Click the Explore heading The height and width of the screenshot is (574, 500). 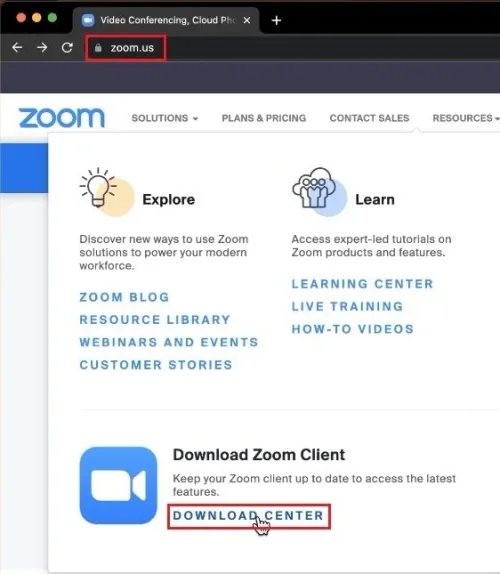[x=169, y=200]
